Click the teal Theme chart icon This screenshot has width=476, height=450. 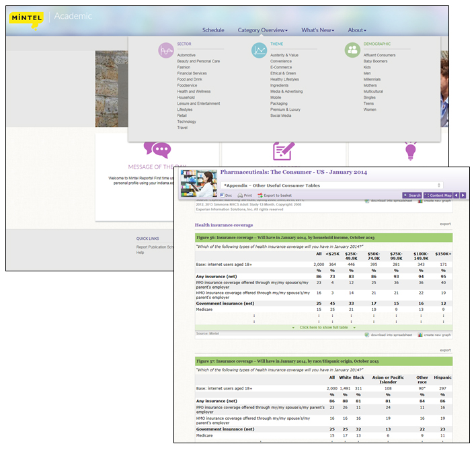tap(259, 50)
